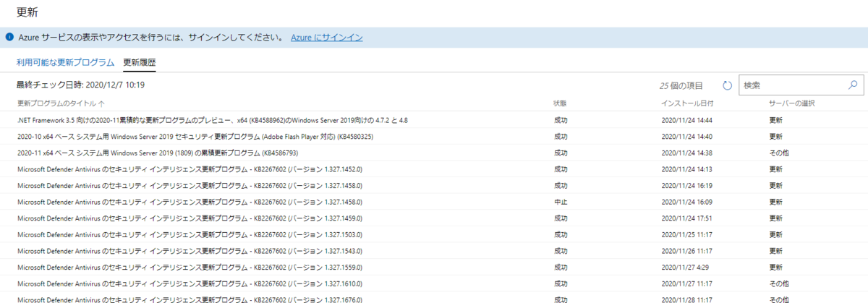Viewport: 868px width, 303px height.
Task: Click 更新 in the Adobe Flash Player row
Action: point(775,136)
